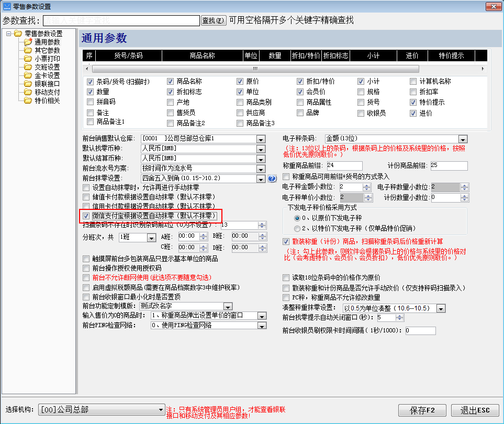Image resolution: width=504 pixels, height=424 pixels.
Task: Open 金卡设置 folder in the sidebar
Action: click(47, 75)
